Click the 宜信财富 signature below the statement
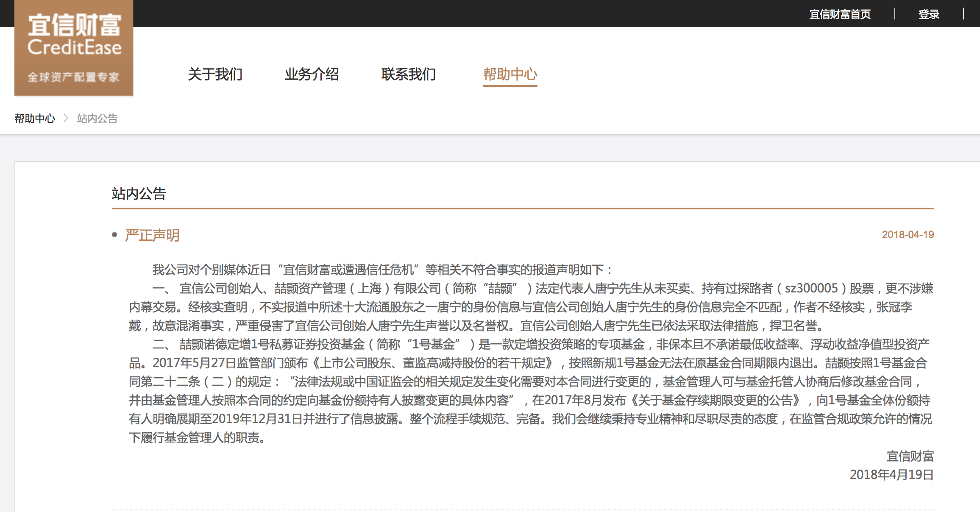 910,456
